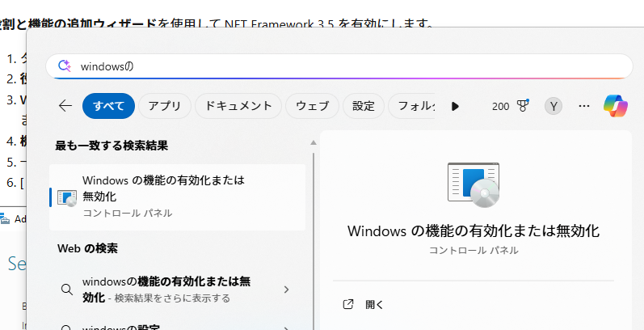The image size is (644, 330).
Task: Open the three-dot more options menu
Action: coord(584,106)
